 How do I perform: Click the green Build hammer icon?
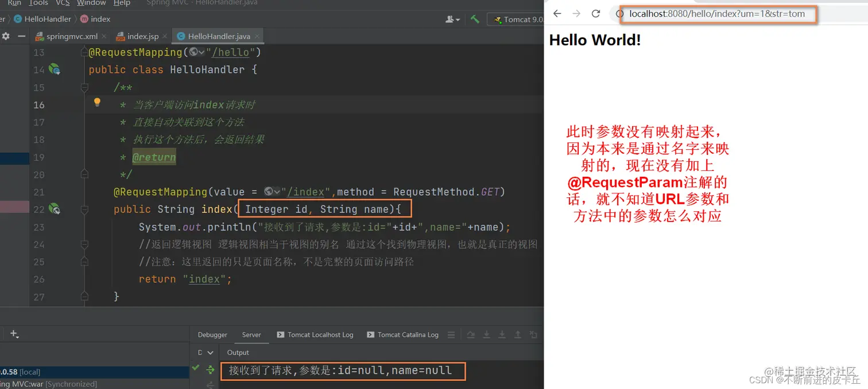pos(475,19)
